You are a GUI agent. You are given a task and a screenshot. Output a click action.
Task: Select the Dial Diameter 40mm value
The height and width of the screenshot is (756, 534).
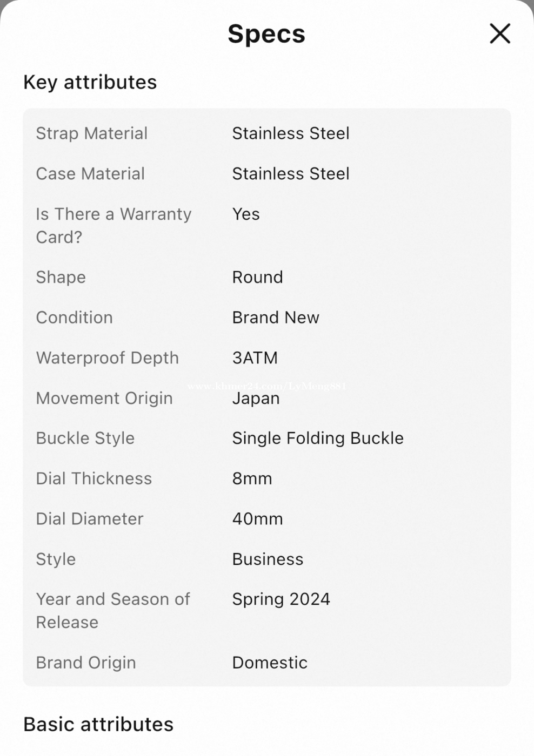(x=257, y=519)
